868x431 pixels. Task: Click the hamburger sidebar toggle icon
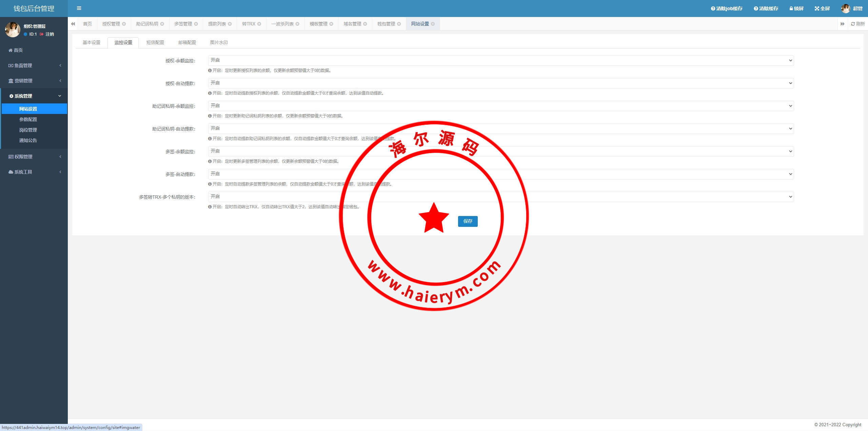point(79,8)
